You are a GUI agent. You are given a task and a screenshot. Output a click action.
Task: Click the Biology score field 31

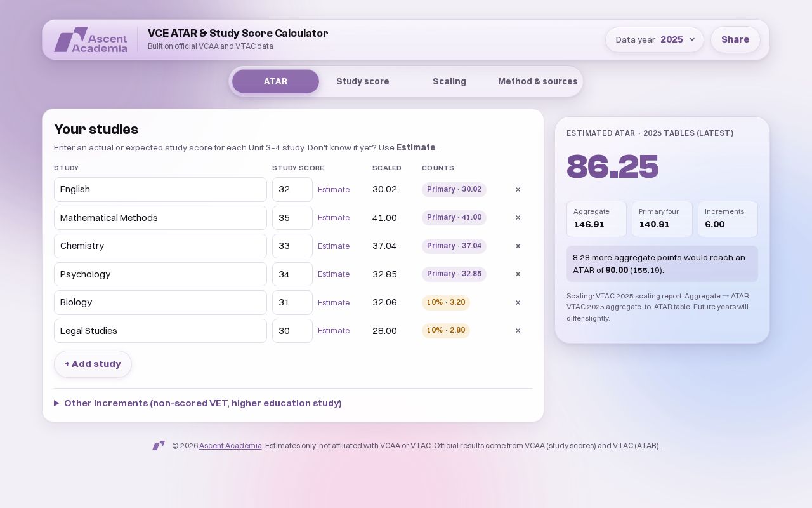292,303
